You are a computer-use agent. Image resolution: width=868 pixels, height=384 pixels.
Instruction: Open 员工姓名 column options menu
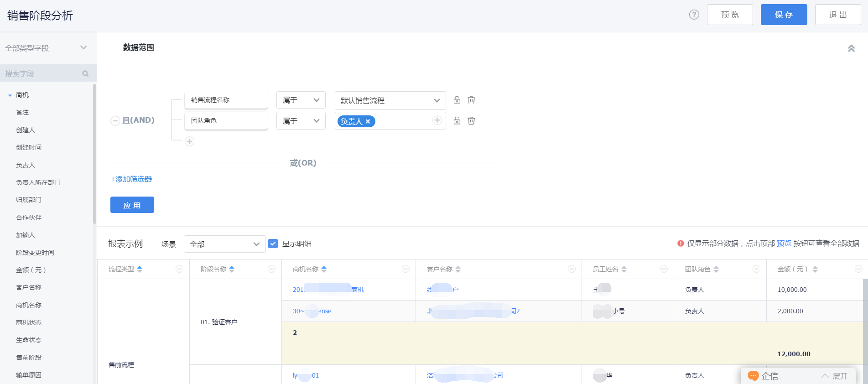coord(664,269)
